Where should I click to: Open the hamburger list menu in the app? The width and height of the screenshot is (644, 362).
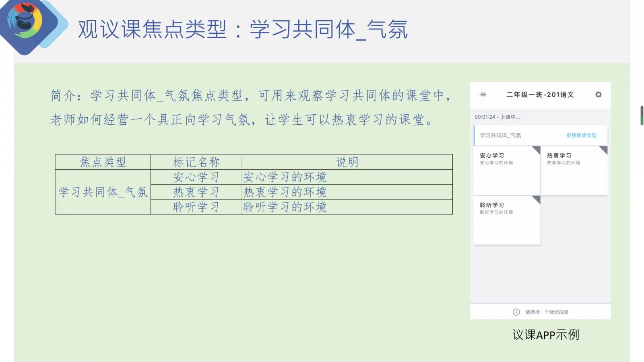coord(483,95)
